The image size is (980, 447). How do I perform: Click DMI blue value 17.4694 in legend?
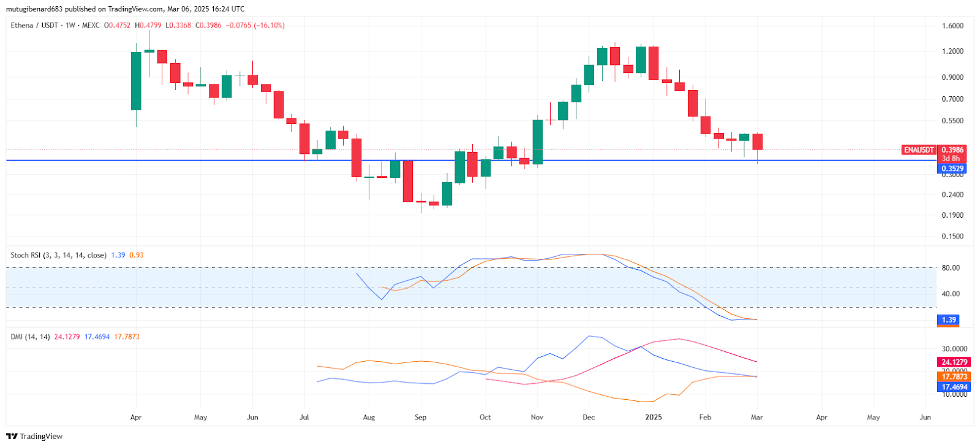[x=97, y=337]
